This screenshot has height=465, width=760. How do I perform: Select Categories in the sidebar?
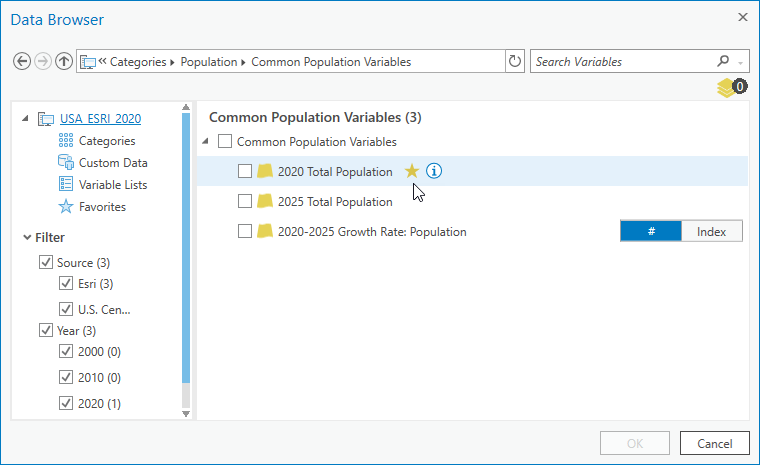(x=107, y=141)
